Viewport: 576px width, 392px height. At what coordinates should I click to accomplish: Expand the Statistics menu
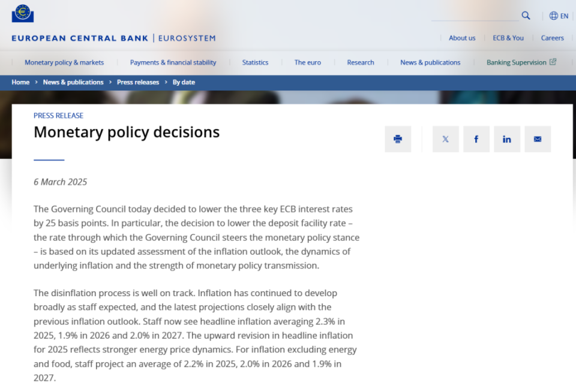(x=255, y=62)
